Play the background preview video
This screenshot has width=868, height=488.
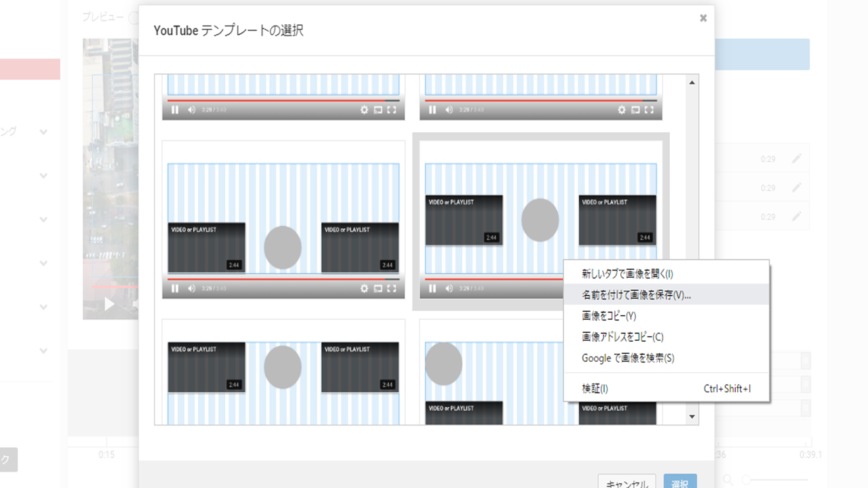[x=109, y=304]
